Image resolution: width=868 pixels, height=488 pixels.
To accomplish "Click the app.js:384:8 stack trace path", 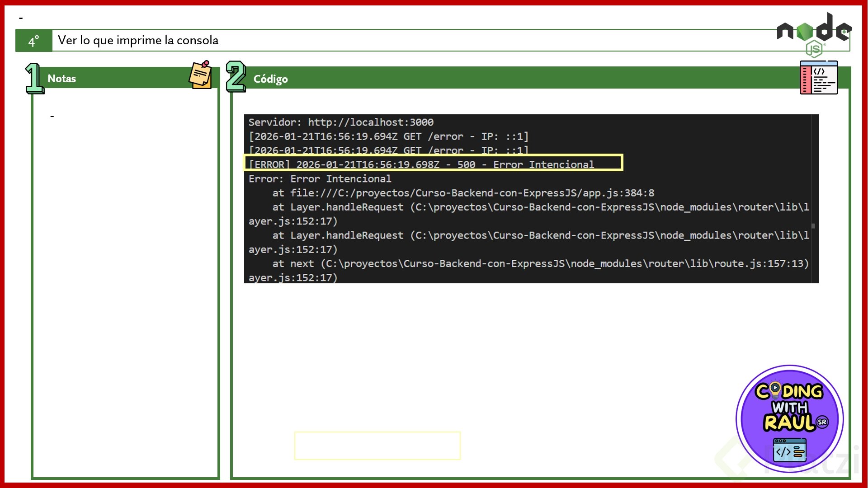I will [472, 193].
